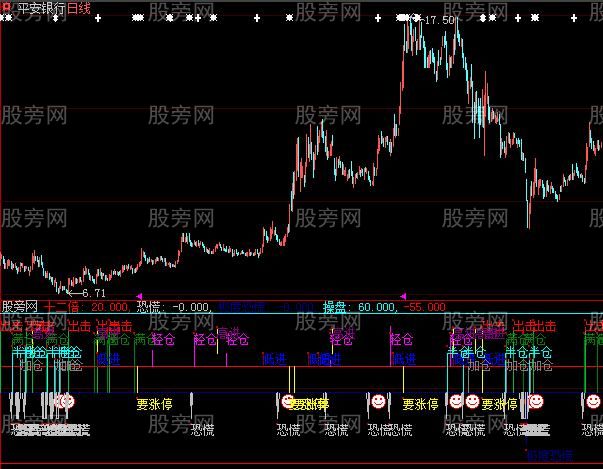Select the 恐慌: -0.000 readout in the header
603x469 pixels.
[174, 307]
